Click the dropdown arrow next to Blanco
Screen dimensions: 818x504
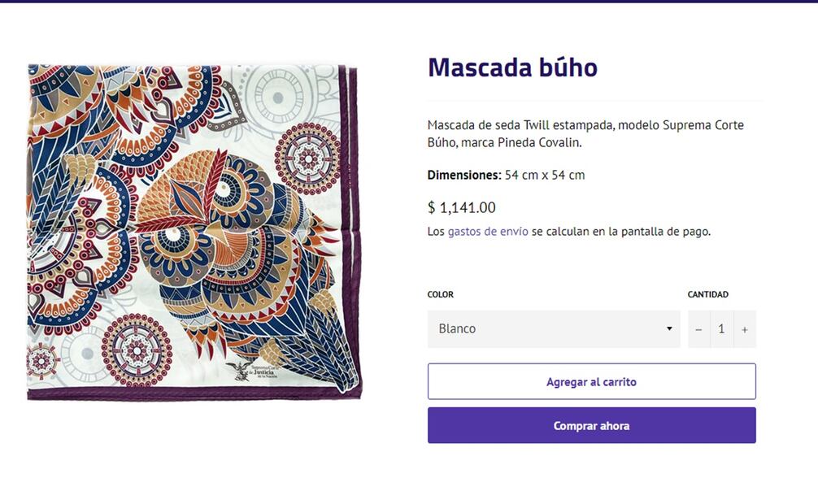668,328
